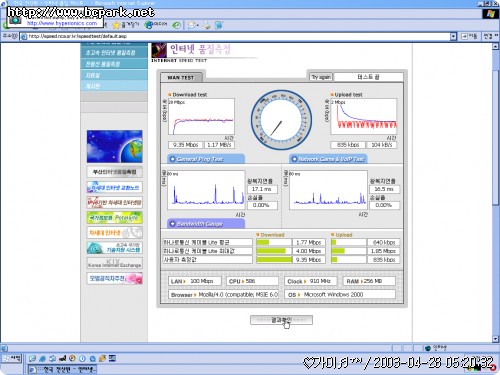Click the Browser Mozilla/4.0 info field
This screenshot has width=500, height=375.
click(223, 295)
